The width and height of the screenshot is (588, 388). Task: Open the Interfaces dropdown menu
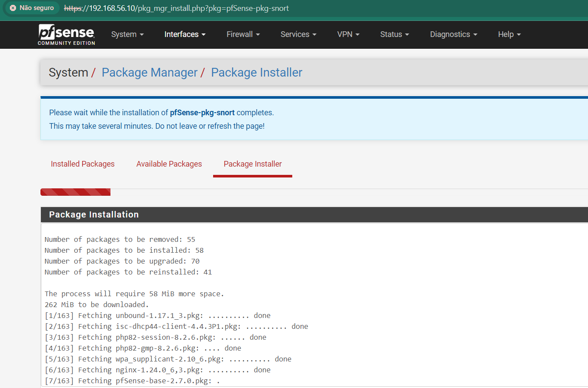[x=185, y=34]
